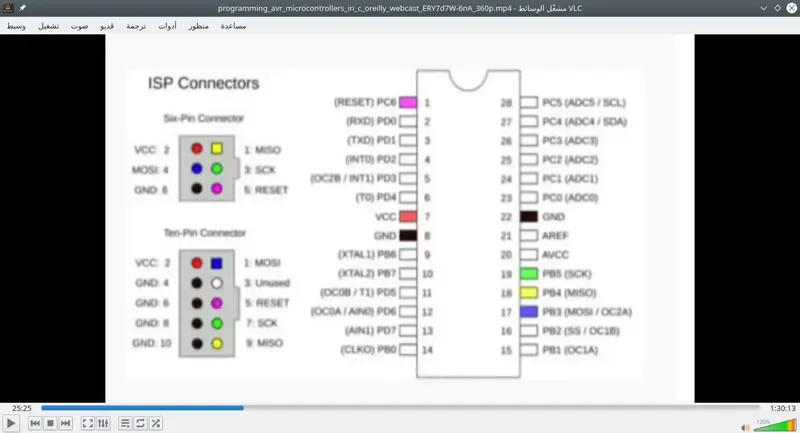
Task: Toggle random shuffle playback
Action: [156, 424]
